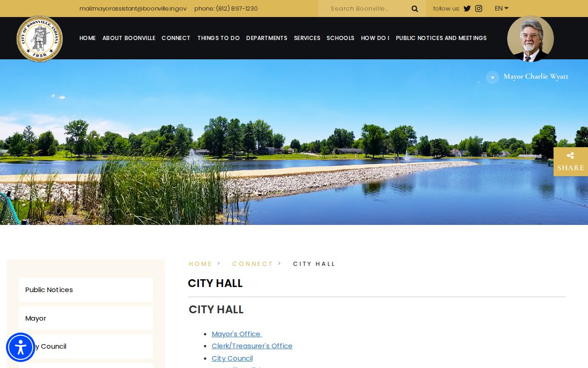Open the Home menu item
The width and height of the screenshot is (588, 368).
pyautogui.click(x=88, y=38)
